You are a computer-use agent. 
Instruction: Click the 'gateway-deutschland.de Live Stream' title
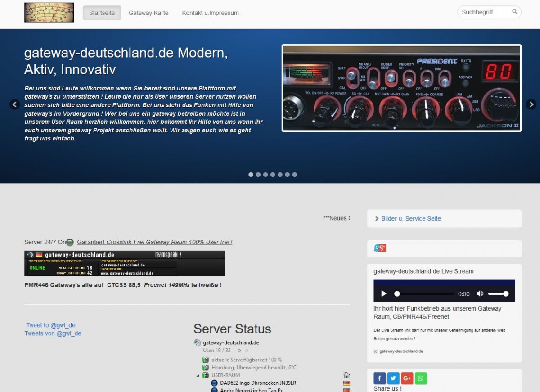tap(423, 271)
